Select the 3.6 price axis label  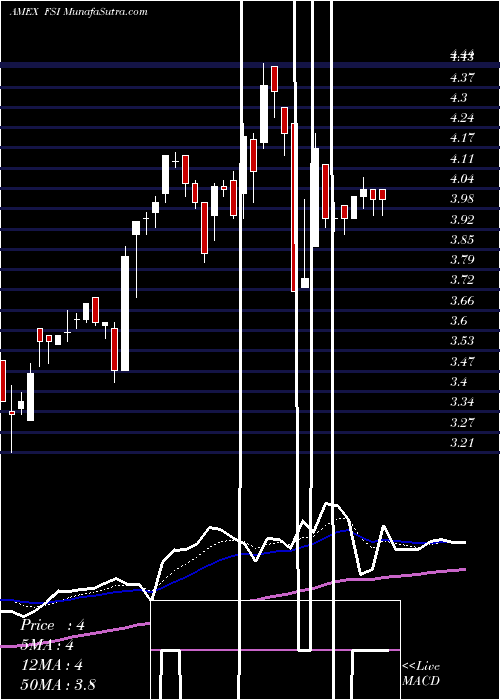click(x=459, y=321)
